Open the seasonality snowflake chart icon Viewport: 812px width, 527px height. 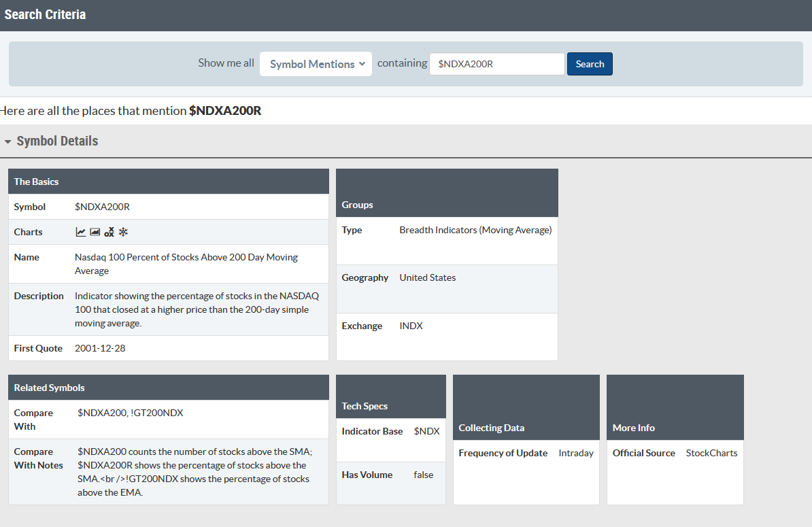point(122,232)
